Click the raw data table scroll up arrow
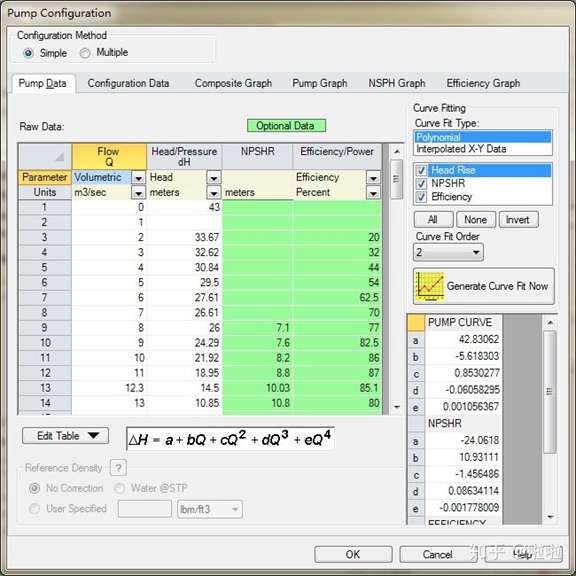Viewport: 576px width, 576px height. 397,151
